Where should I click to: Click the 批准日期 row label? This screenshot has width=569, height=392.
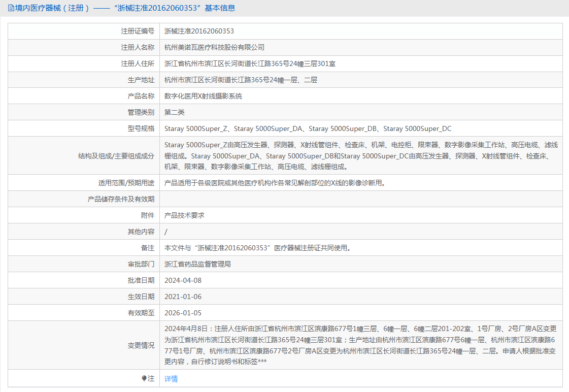point(141,281)
